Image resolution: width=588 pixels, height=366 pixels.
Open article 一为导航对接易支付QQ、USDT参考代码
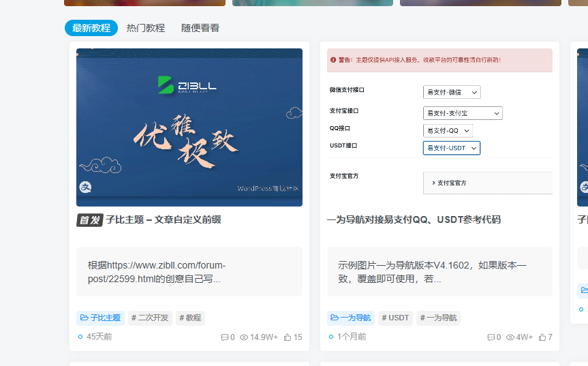[414, 219]
